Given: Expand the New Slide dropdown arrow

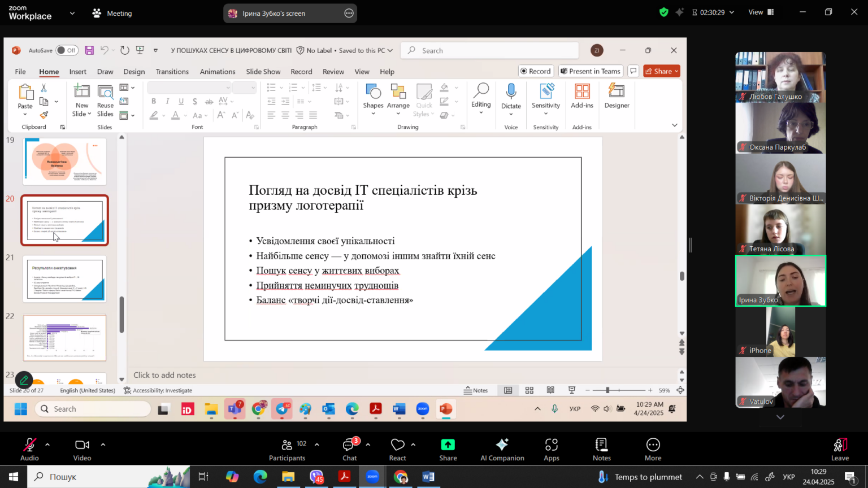Looking at the screenshot, I should (89, 114).
